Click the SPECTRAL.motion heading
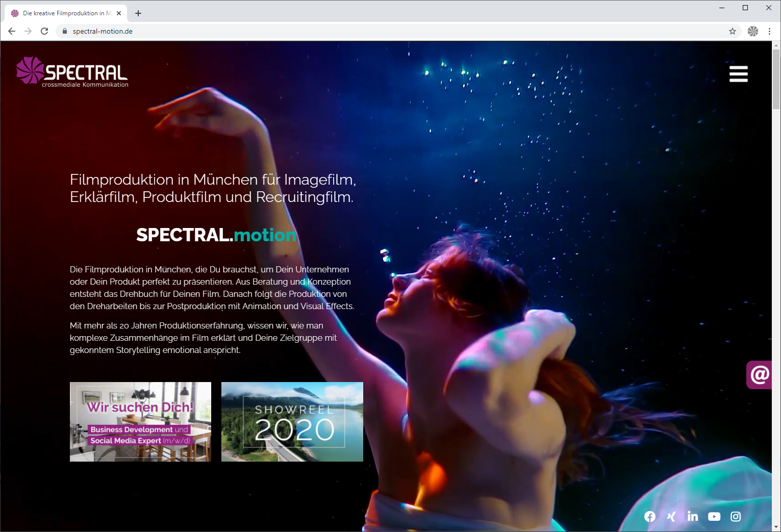 [216, 235]
